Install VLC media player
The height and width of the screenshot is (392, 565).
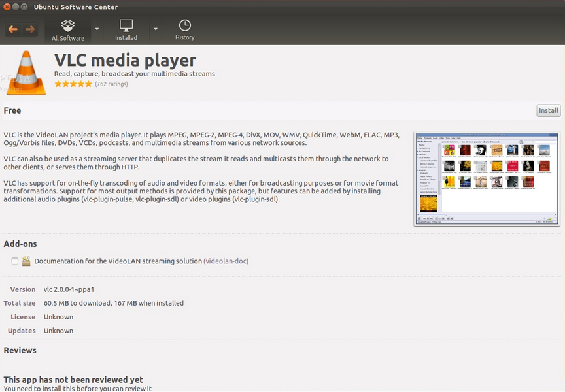pos(549,110)
